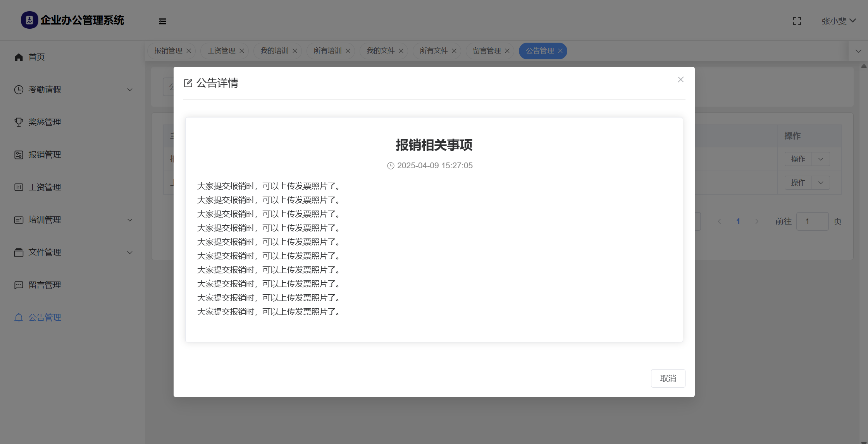Screen dimensions: 868x444
Task: Open the tabs overflow dropdown arrow
Action: click(858, 51)
